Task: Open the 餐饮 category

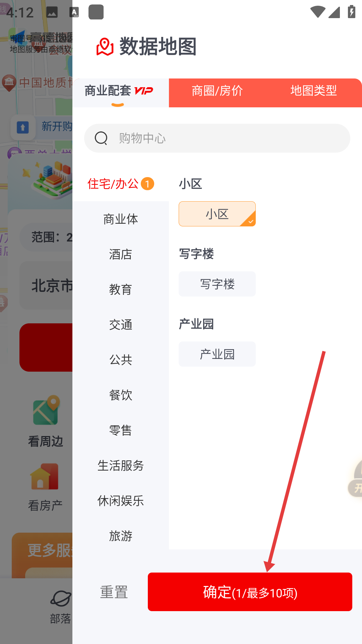Action: [x=121, y=395]
